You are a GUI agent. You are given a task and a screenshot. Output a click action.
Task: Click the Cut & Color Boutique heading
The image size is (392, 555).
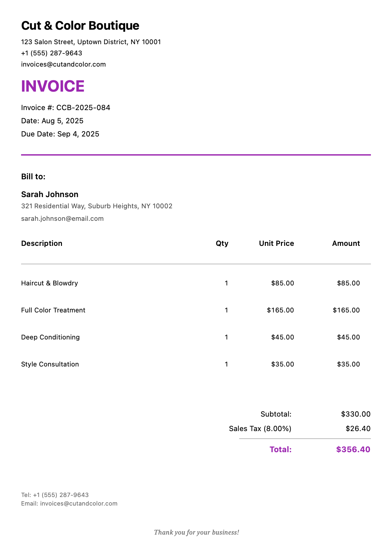80,26
